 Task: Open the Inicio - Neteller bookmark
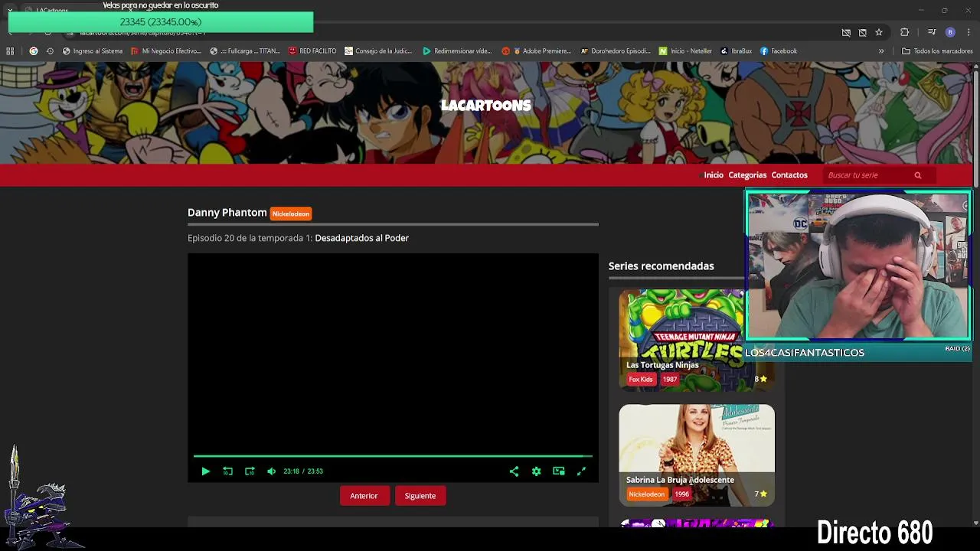tap(685, 51)
